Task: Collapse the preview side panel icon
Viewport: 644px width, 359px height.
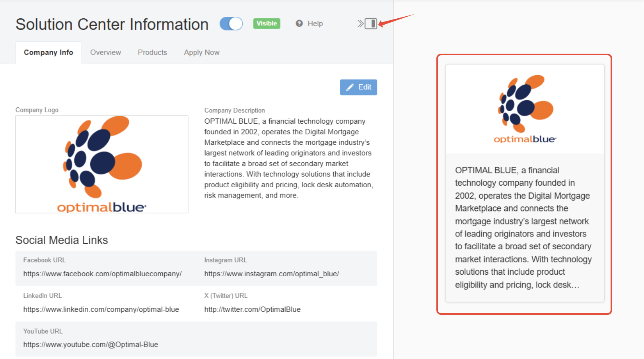Action: click(x=371, y=24)
